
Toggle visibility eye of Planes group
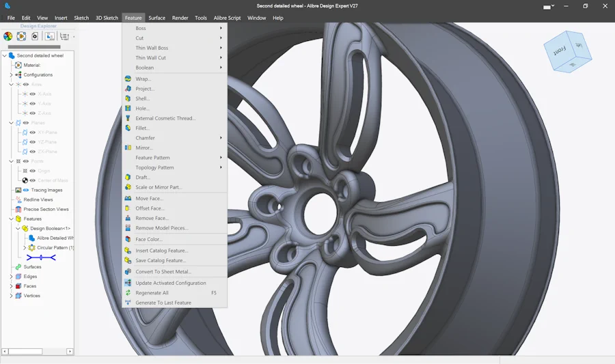pyautogui.click(x=26, y=123)
